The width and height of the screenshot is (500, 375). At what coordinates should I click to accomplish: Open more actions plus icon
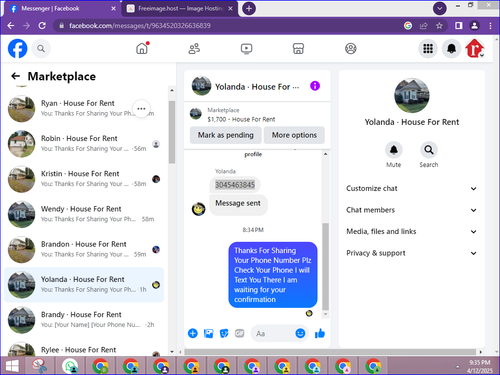(193, 333)
